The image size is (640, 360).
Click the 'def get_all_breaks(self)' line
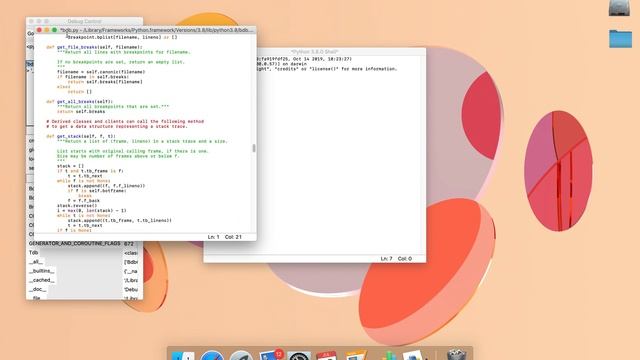tap(80, 101)
